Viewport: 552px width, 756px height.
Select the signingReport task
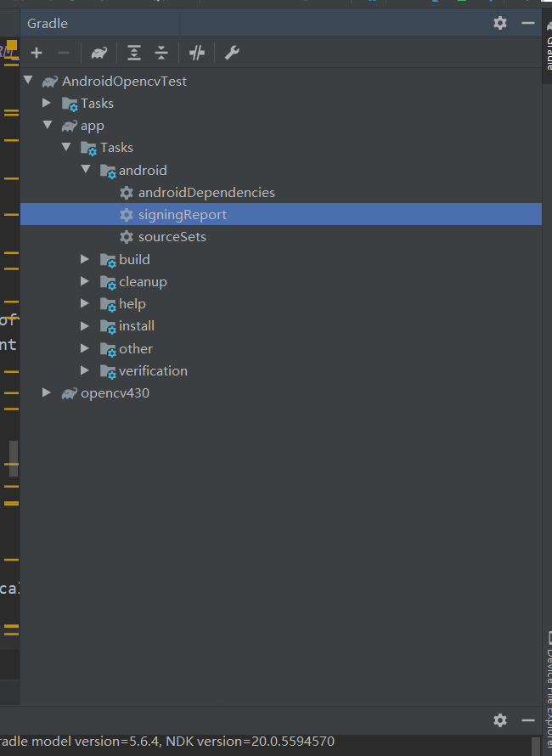point(184,214)
